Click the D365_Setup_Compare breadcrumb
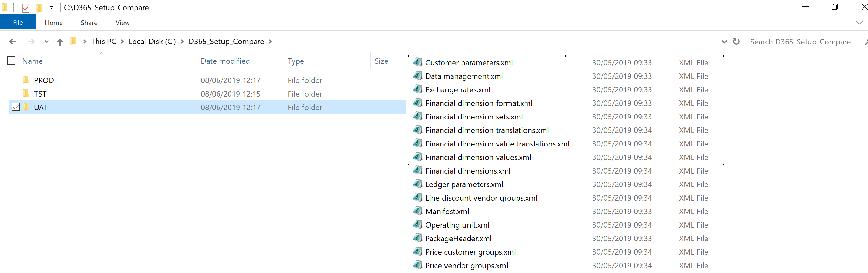This screenshot has height=273, width=868. click(x=226, y=42)
